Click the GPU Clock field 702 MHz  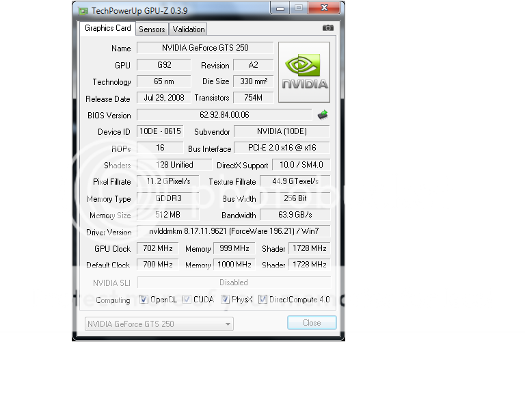pyautogui.click(x=158, y=248)
